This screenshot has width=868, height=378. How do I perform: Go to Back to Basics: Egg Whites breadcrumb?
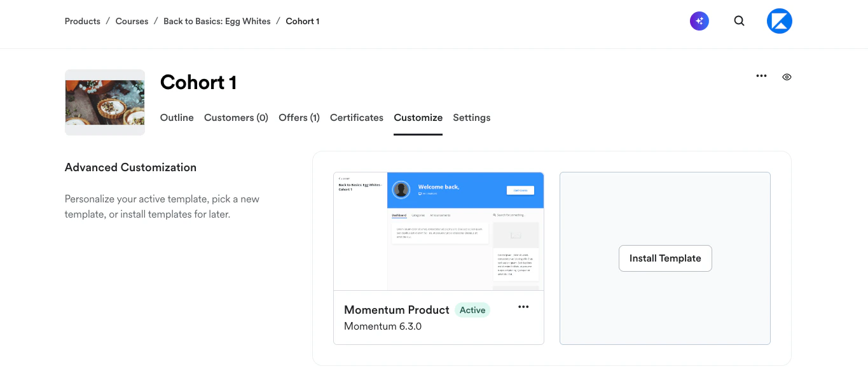217,20
